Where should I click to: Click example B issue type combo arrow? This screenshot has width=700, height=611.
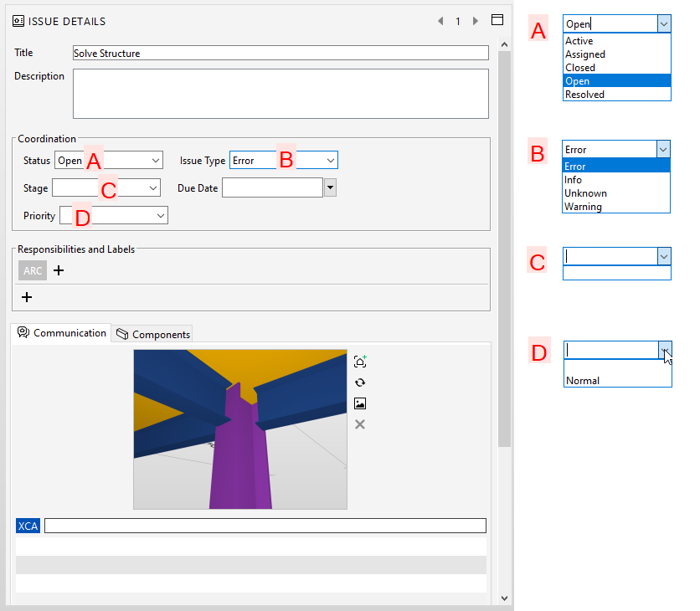pyautogui.click(x=663, y=149)
